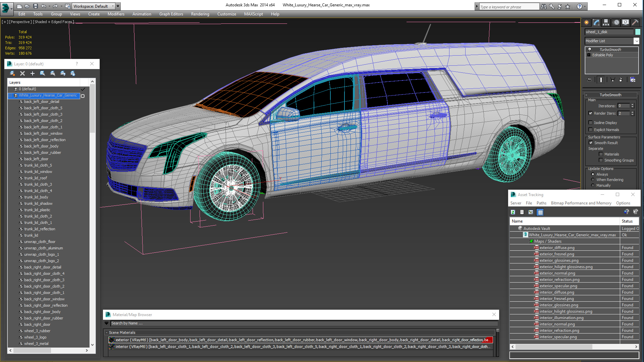
Task: Open the Help question-mark dropdown arrow
Action: coord(585,6)
